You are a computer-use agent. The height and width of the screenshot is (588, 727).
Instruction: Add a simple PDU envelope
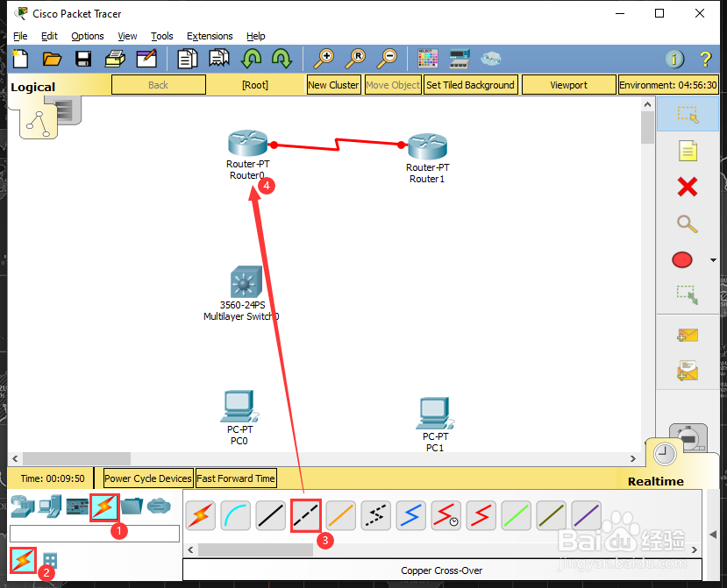(688, 335)
